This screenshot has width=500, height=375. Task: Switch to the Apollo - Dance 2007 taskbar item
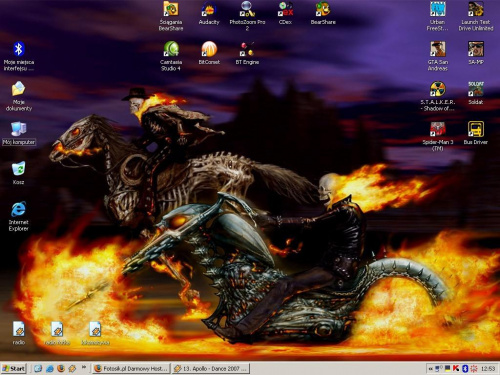(x=211, y=368)
